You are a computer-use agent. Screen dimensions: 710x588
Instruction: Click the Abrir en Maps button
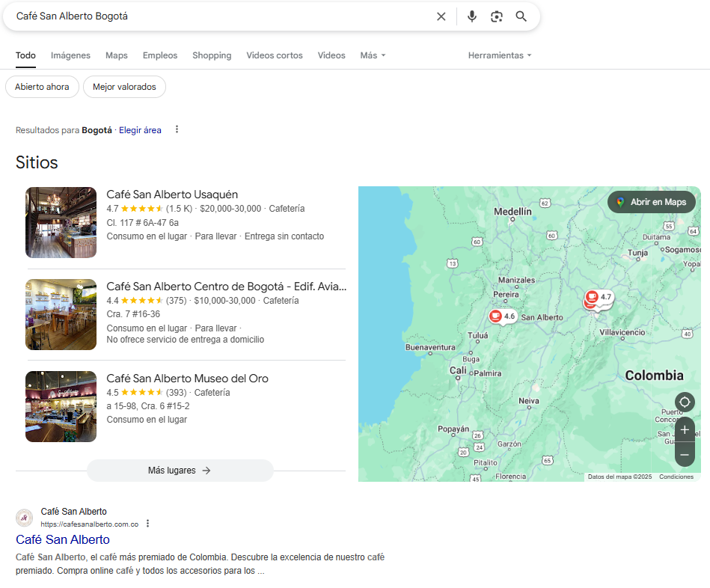coord(652,202)
